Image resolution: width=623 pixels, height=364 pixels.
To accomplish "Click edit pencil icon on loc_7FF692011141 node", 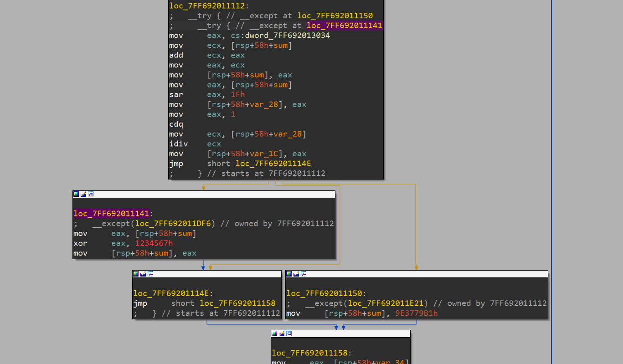I will point(83,194).
